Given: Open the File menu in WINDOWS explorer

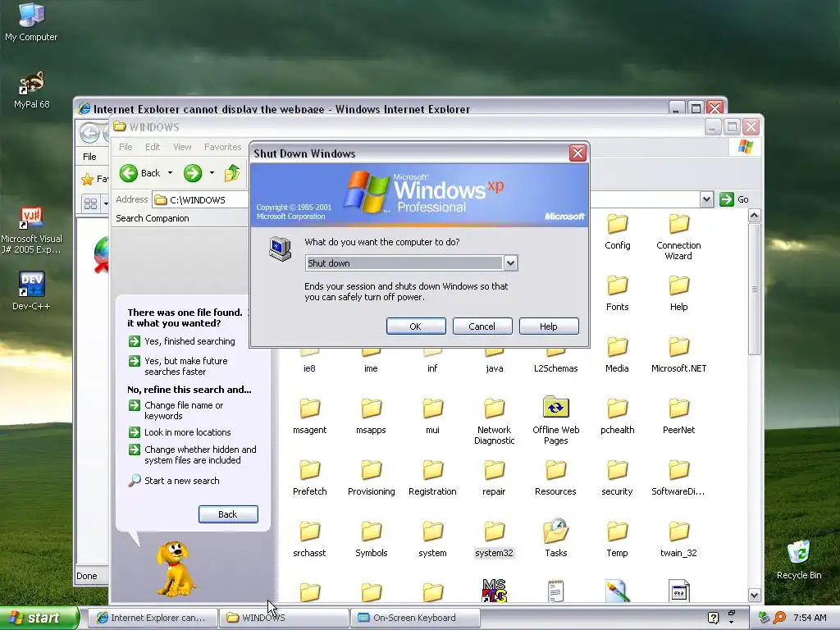Looking at the screenshot, I should pyautogui.click(x=126, y=147).
